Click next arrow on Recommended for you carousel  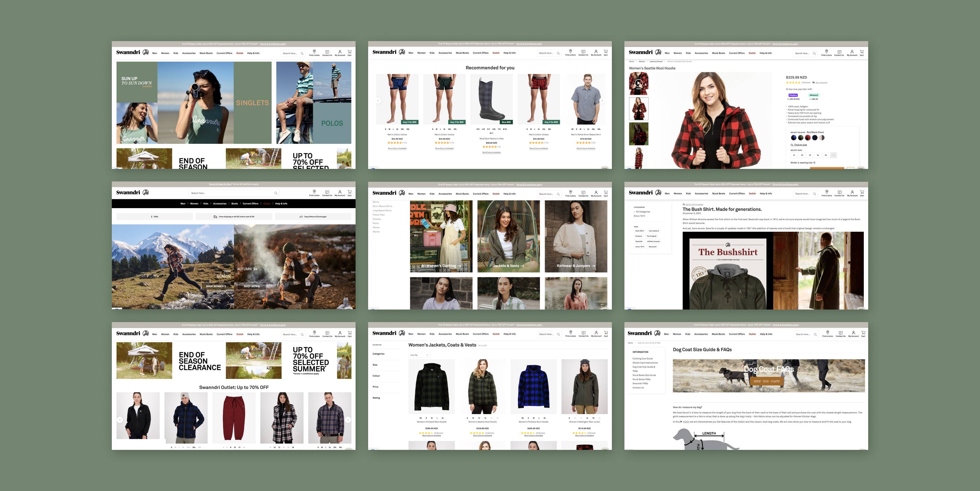[x=602, y=101]
